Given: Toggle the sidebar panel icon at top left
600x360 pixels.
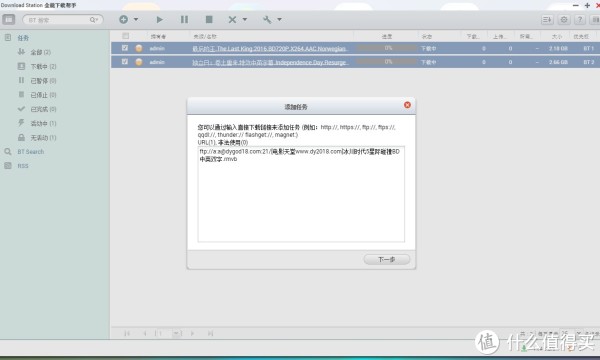Looking at the screenshot, I should click(9, 20).
